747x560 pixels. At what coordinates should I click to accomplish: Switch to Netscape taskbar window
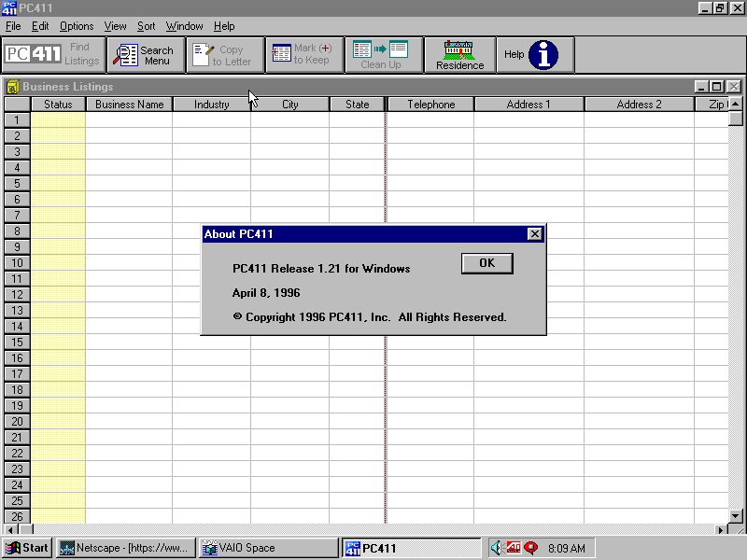[125, 548]
